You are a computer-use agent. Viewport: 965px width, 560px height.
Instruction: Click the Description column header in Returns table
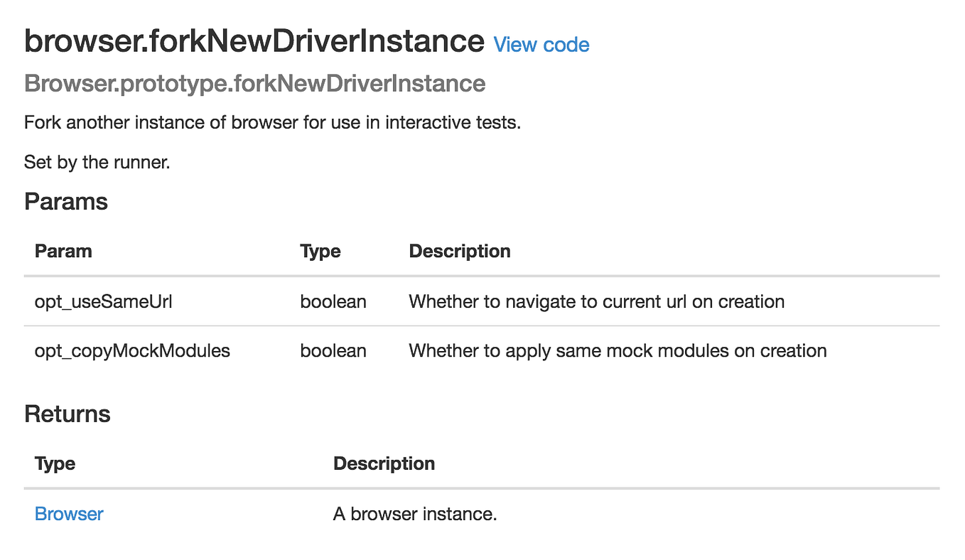384,463
